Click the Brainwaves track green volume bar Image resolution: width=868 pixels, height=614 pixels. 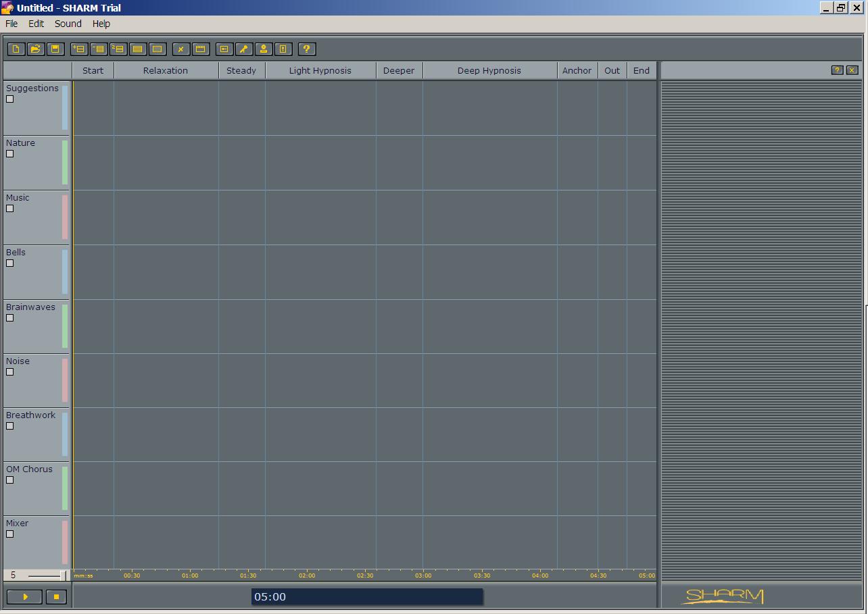(x=65, y=326)
